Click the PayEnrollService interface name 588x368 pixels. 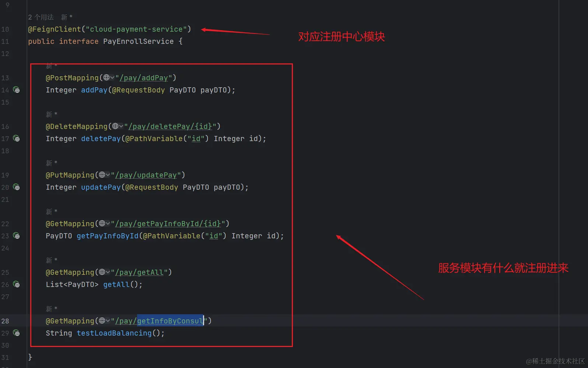pyautogui.click(x=138, y=41)
